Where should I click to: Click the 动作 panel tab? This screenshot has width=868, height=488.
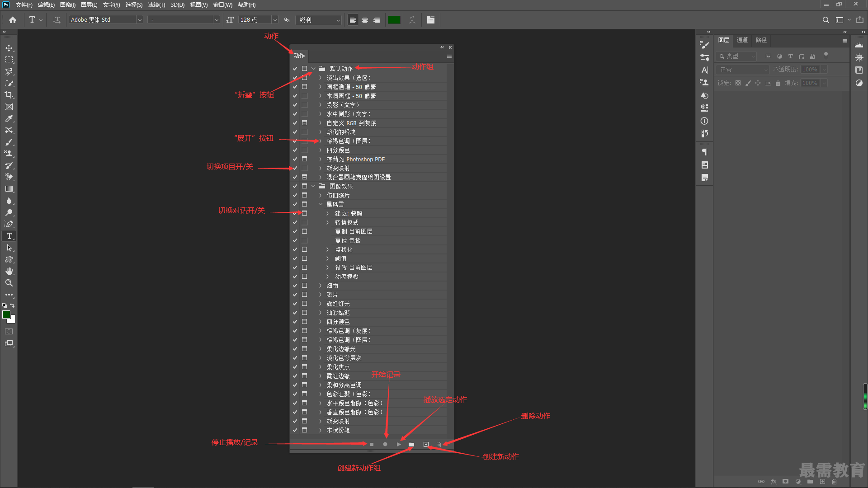click(x=299, y=56)
